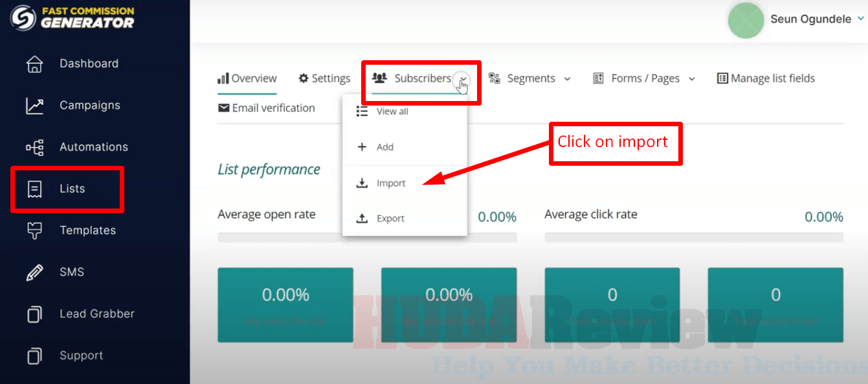
Task: Open the Dashboard home icon
Action: pyautogui.click(x=34, y=63)
